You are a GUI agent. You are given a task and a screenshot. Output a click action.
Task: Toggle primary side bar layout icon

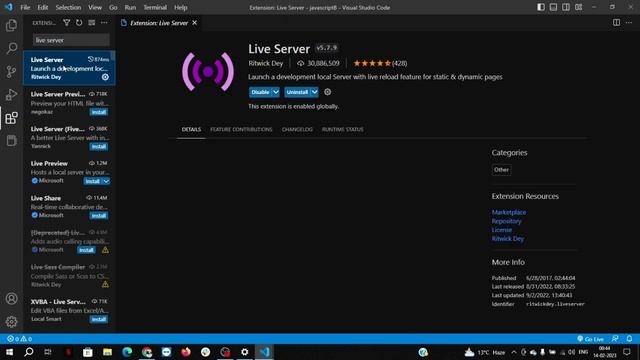click(541, 7)
